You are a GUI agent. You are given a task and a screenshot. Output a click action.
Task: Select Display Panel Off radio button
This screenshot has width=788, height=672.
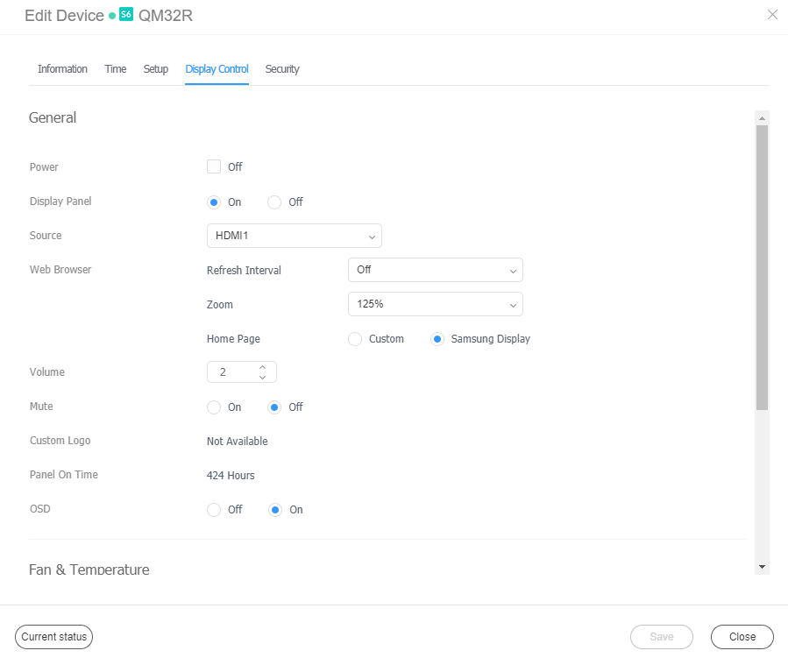pos(273,202)
